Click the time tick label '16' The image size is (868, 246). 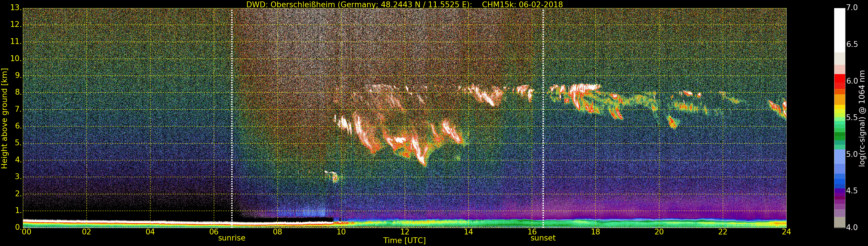(532, 232)
